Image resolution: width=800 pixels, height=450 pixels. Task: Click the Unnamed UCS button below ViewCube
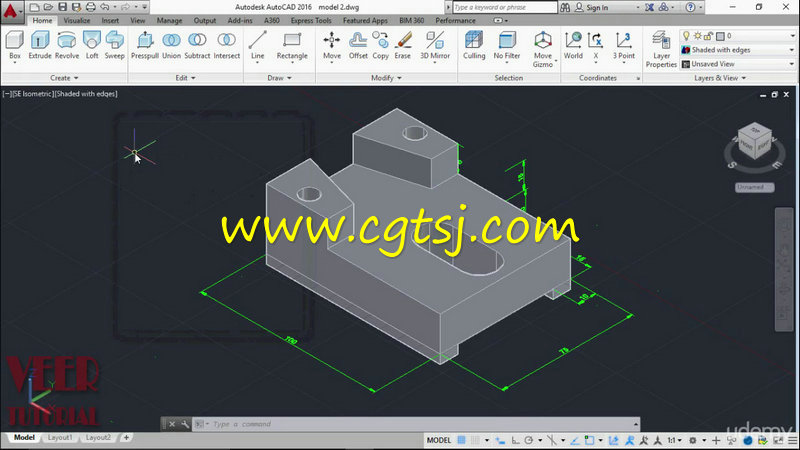754,187
